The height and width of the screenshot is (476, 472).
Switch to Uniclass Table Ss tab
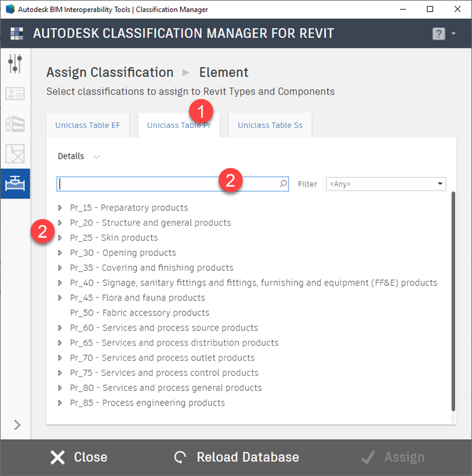pos(270,125)
